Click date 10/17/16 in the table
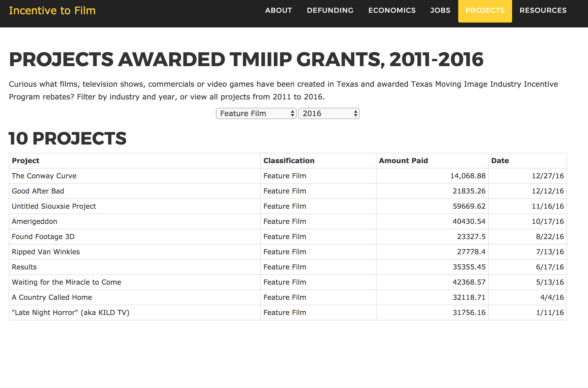588x388 pixels. pyautogui.click(x=548, y=221)
